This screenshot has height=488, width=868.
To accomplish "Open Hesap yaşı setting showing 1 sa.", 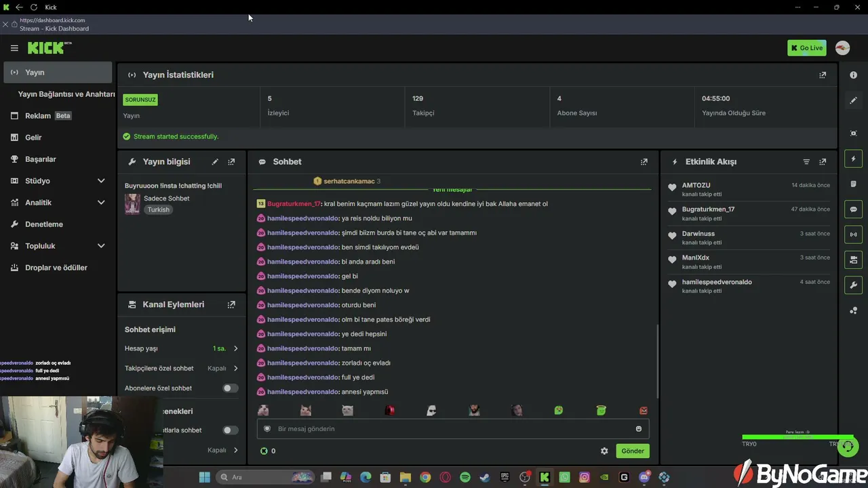I will point(181,348).
